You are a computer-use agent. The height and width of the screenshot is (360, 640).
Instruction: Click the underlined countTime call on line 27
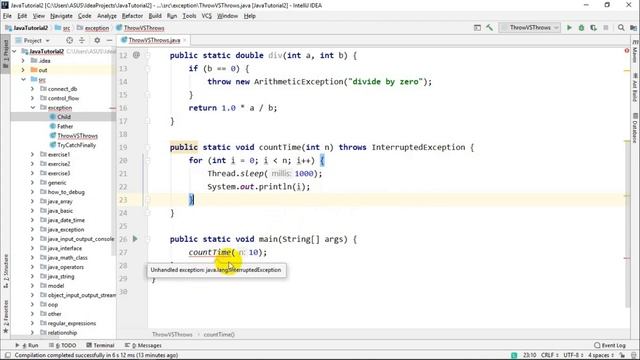click(209, 252)
